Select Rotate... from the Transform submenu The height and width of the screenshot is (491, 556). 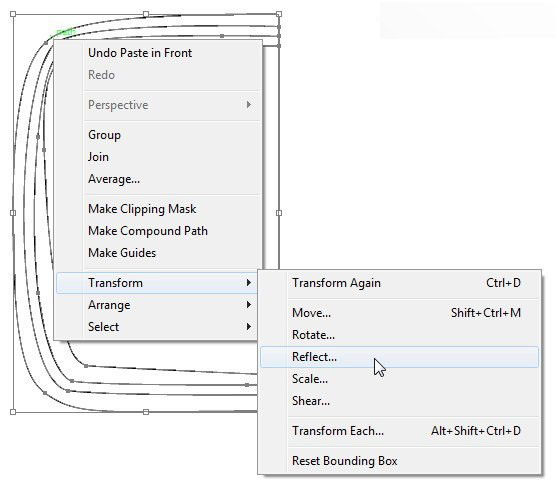point(399,335)
